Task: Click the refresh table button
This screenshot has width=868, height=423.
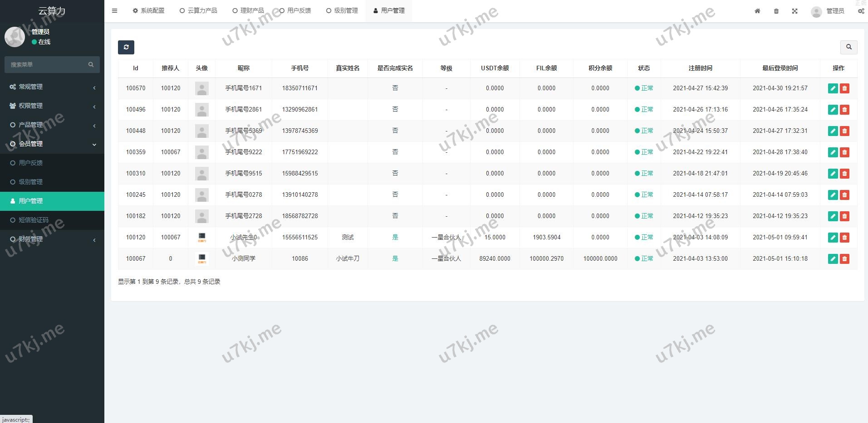Action: 126,47
